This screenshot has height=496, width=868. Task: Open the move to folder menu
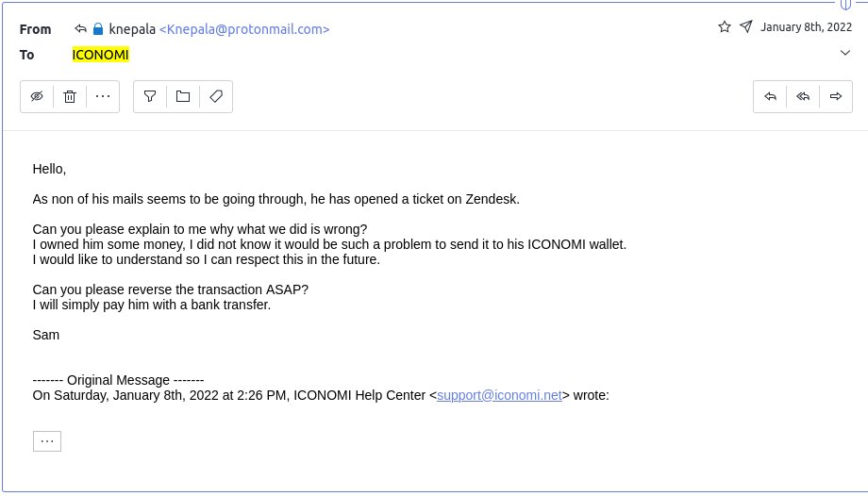183,97
